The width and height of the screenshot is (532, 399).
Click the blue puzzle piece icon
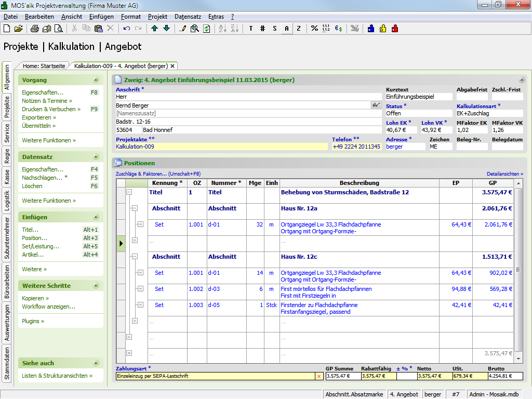371,29
